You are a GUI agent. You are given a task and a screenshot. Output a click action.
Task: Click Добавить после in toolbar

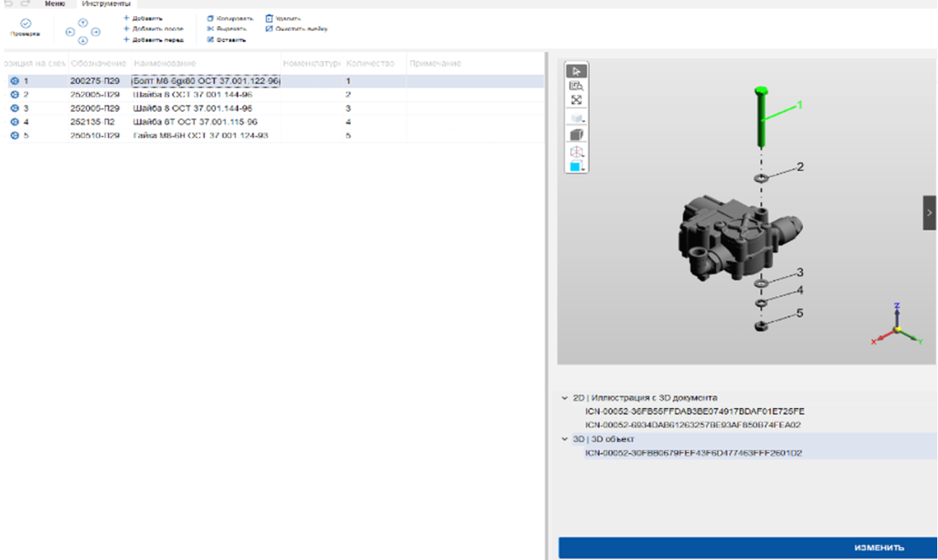coord(154,29)
